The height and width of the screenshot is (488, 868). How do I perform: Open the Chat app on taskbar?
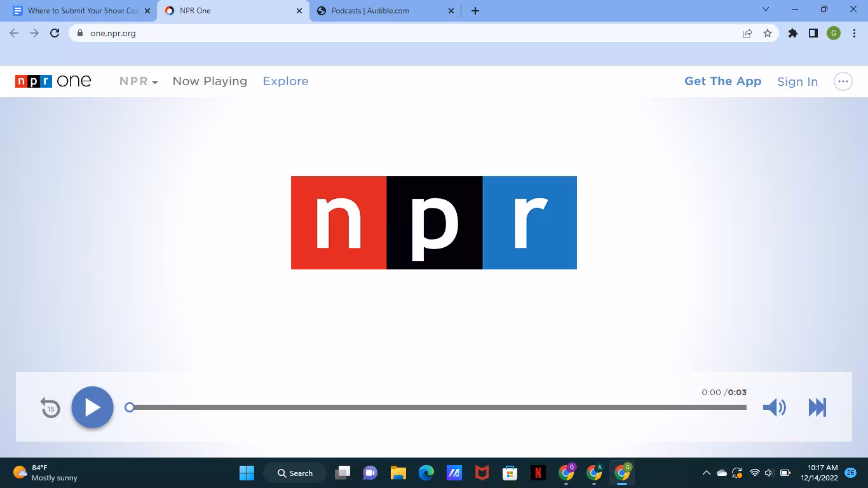click(370, 473)
